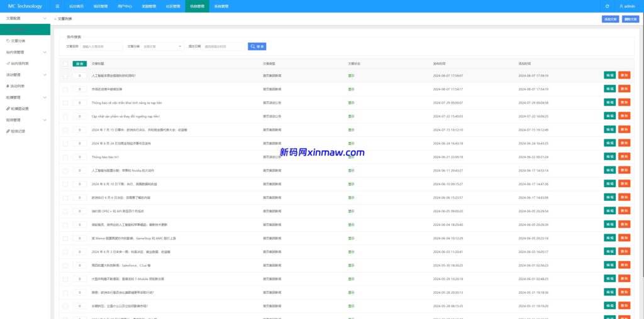Click the blue 添加文章 button at top right
This screenshot has width=644, height=319.
(x=610, y=19)
